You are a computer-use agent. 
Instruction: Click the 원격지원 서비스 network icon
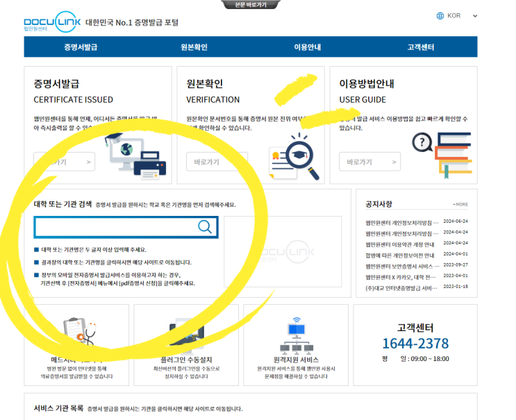point(297,335)
